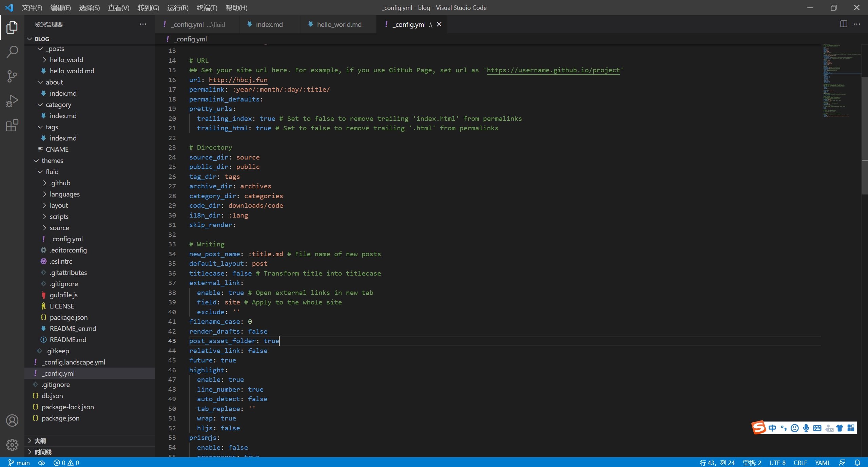Open the Accounts icon in activity bar

point(12,421)
